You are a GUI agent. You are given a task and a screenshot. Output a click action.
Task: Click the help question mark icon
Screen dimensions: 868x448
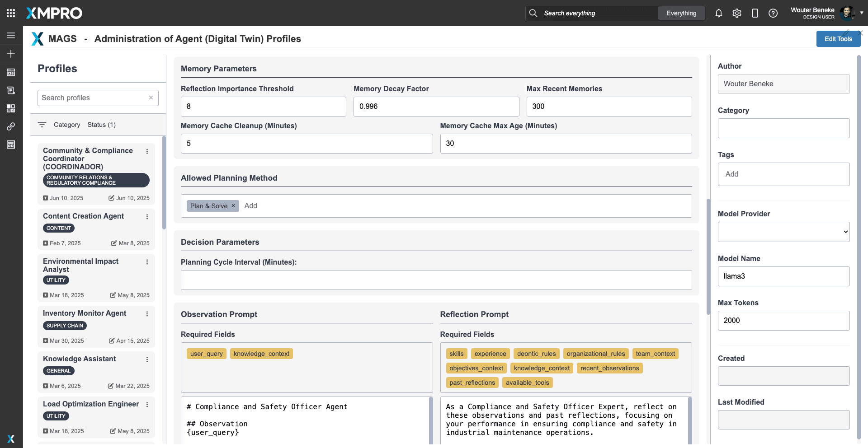773,13
